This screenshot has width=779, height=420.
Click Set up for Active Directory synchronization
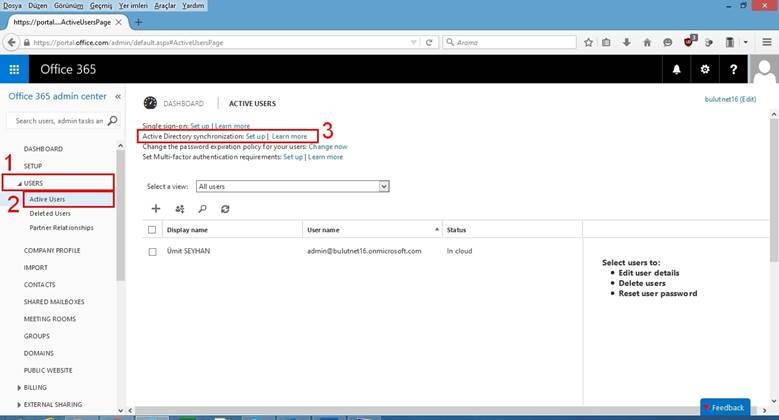coord(255,136)
